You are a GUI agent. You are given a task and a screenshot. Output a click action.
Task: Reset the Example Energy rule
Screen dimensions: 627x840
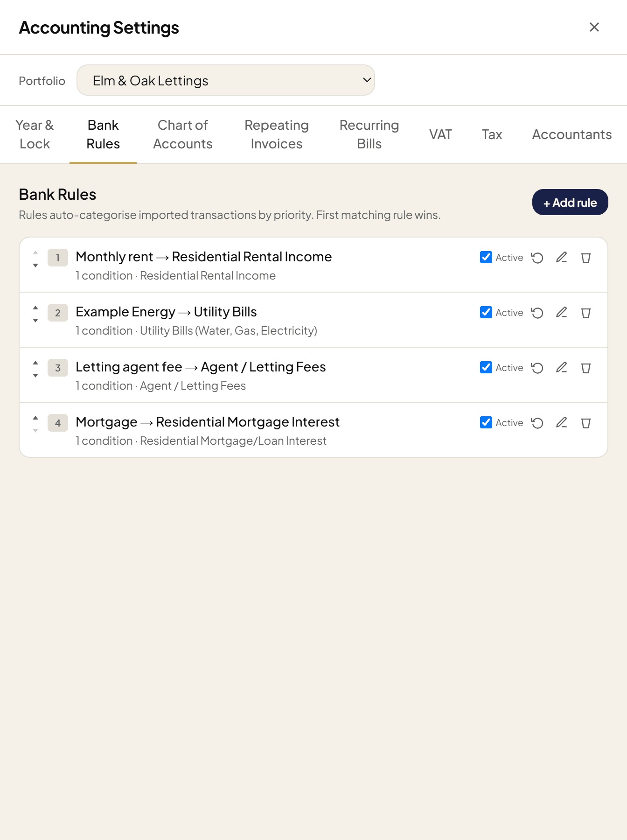(537, 313)
